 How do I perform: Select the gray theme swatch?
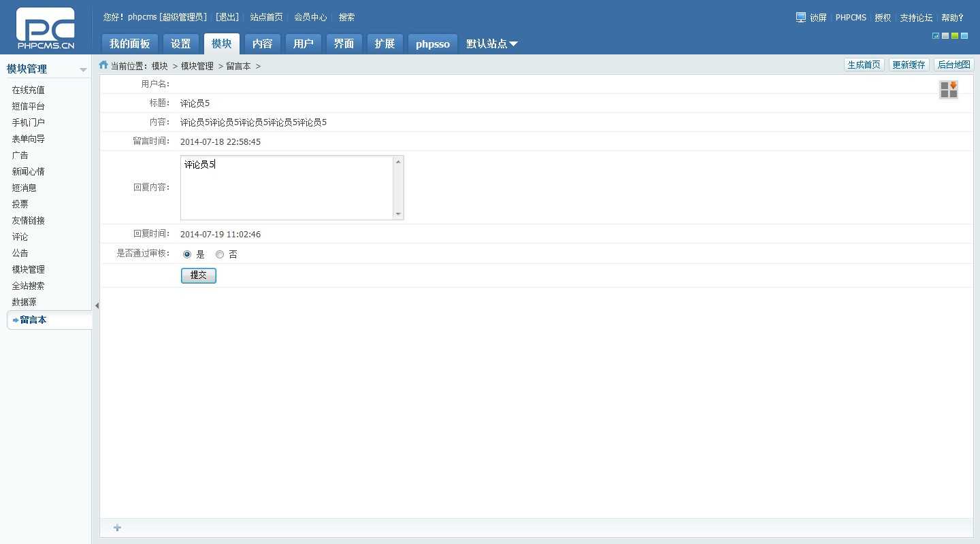(945, 35)
